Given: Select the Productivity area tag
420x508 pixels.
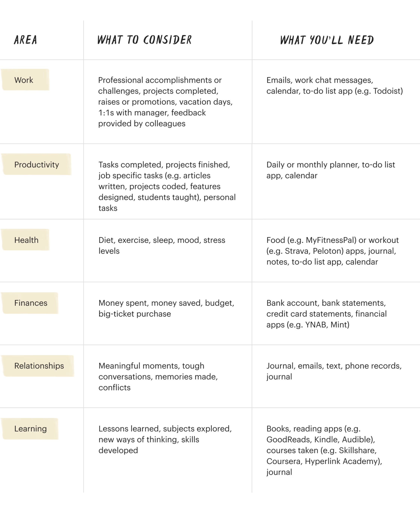Looking at the screenshot, I should coord(37,164).
